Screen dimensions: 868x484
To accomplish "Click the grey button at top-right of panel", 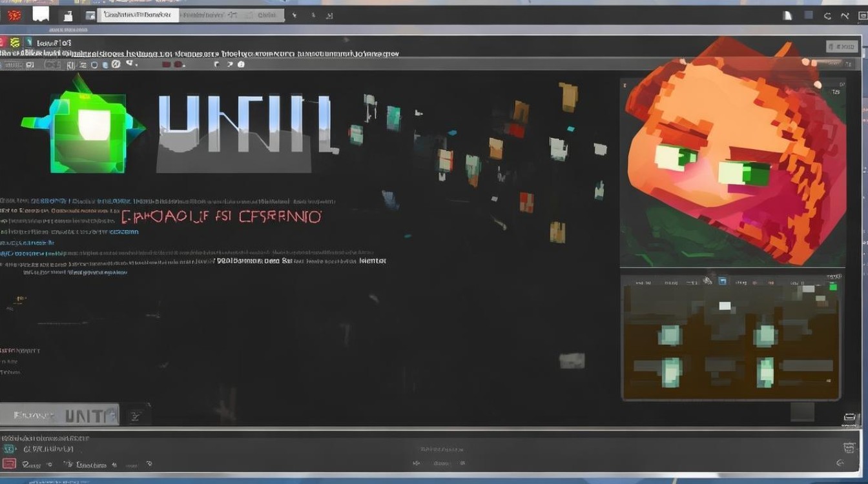I will (842, 46).
